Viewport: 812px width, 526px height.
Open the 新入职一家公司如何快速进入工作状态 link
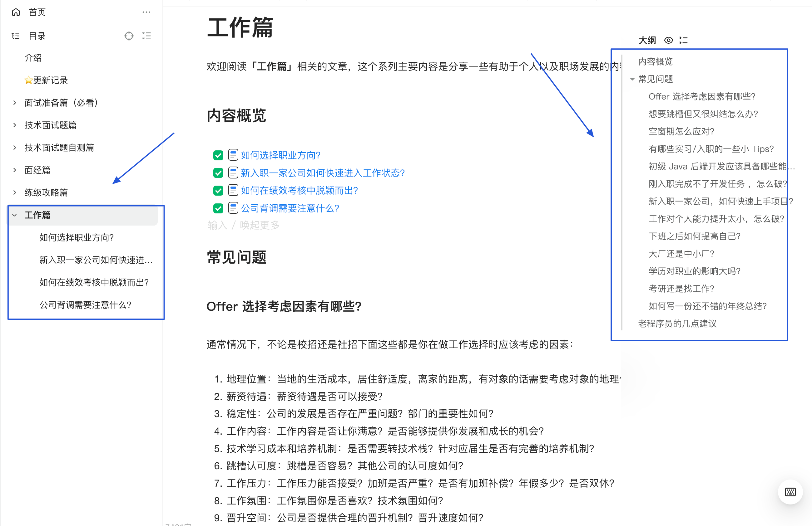tap(322, 173)
